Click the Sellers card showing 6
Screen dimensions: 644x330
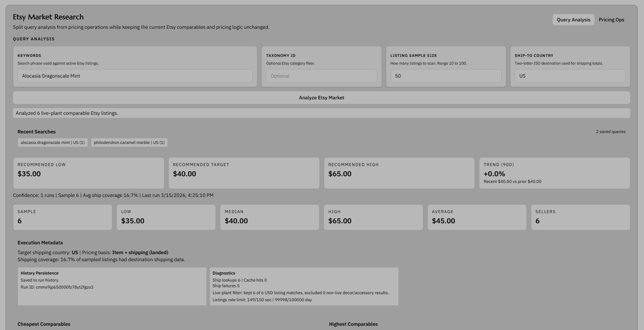580,217
